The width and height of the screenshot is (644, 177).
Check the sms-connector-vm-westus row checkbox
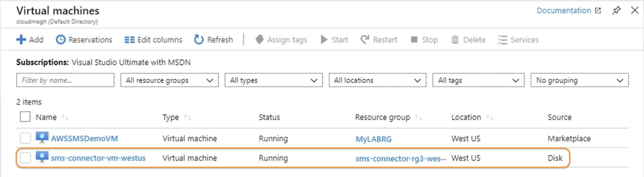[25, 158]
